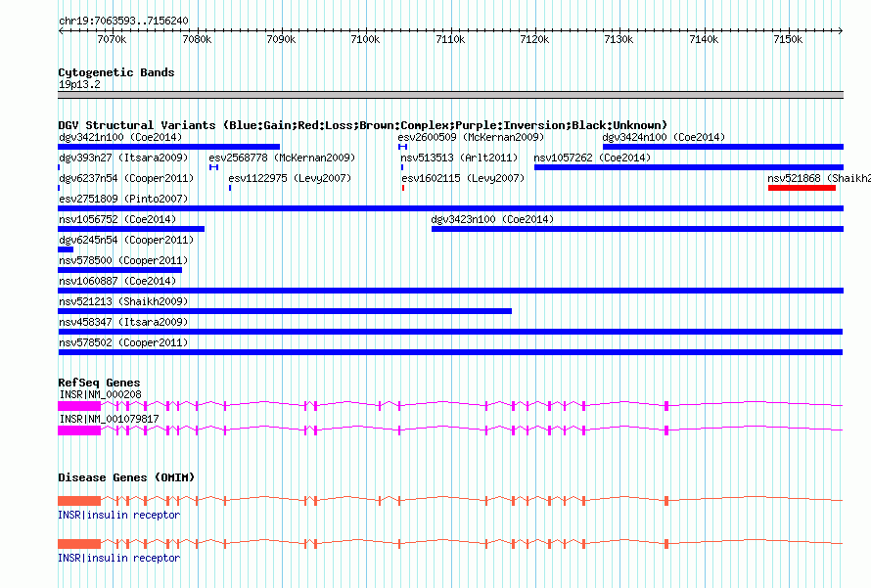871x588 pixels.
Task: Open variant esv2751809 (Pinto2007) label
Action: coord(123,199)
